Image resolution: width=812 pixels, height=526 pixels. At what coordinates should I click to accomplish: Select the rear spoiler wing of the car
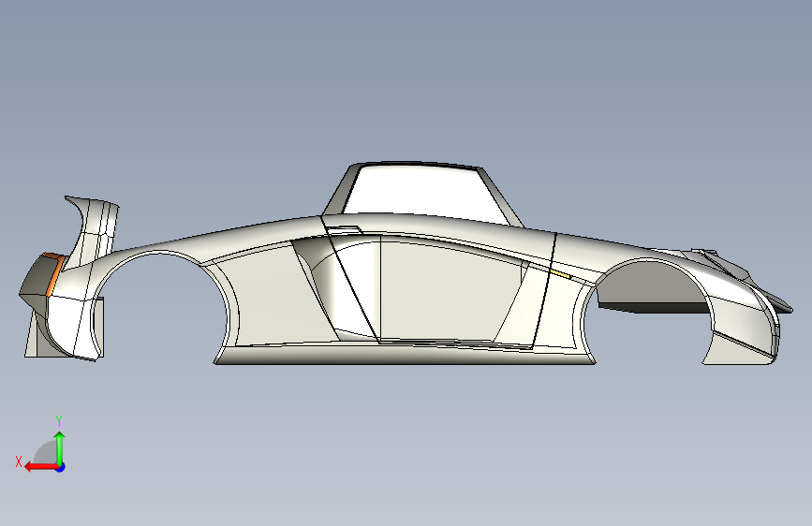click(96, 226)
